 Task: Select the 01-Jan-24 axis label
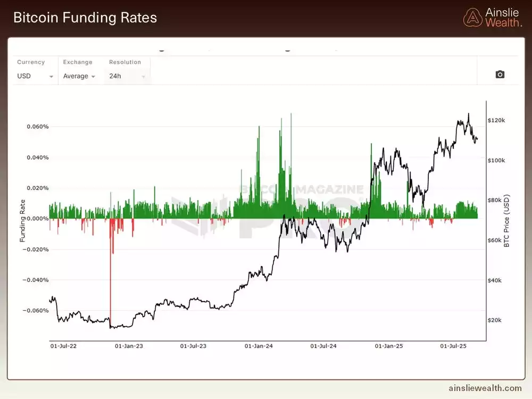tap(259, 346)
